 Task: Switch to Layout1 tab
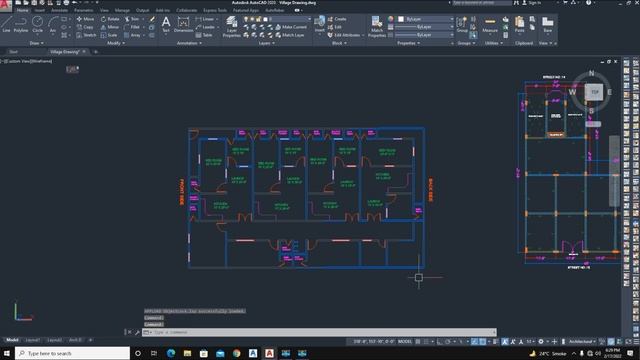tap(33, 340)
